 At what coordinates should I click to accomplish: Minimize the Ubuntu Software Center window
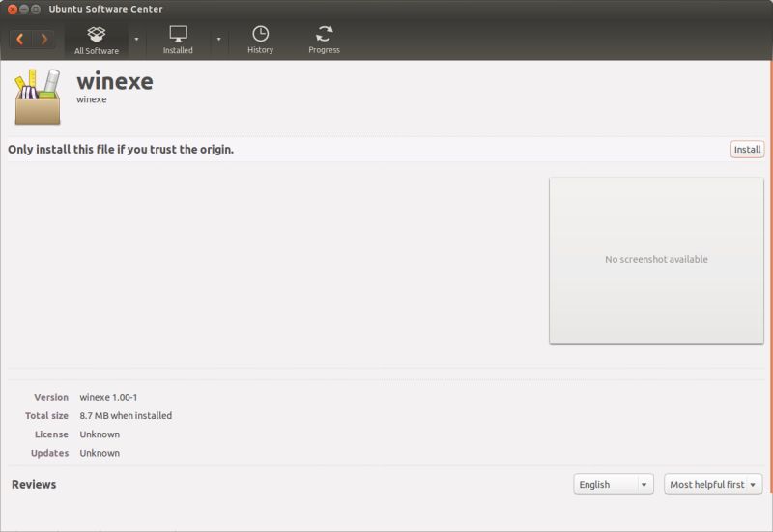pos(23,9)
